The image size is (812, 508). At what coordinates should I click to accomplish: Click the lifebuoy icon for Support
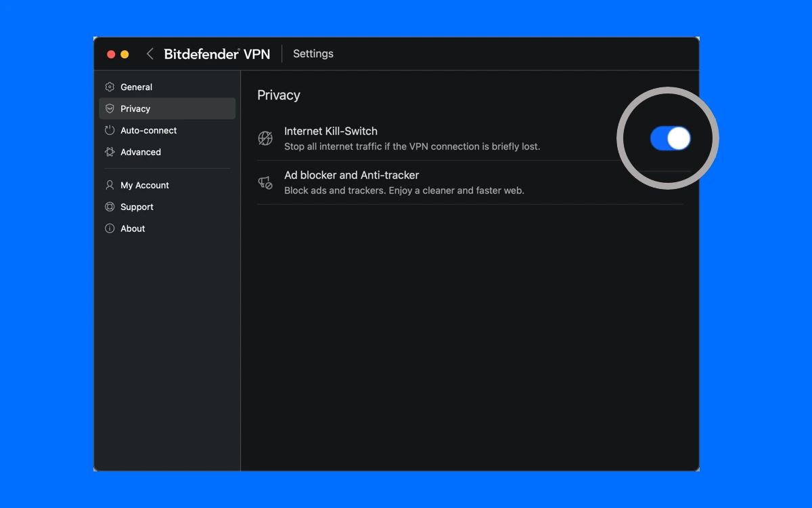point(110,207)
